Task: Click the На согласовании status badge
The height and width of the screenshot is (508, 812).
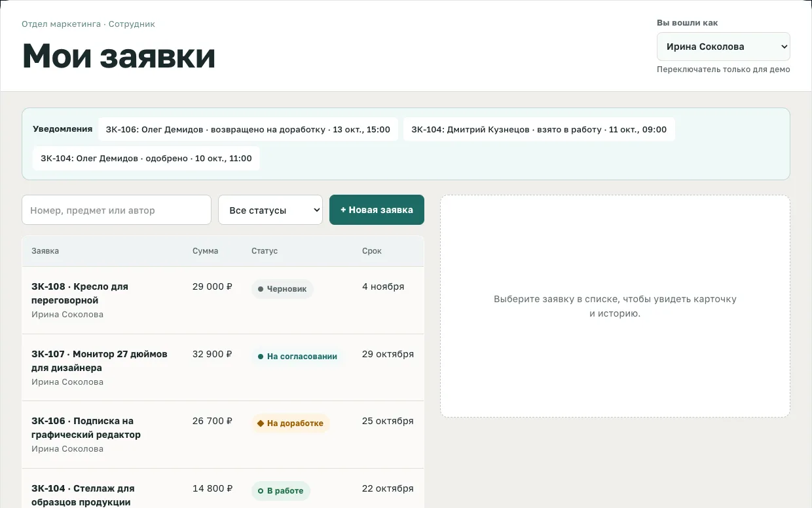Action: pos(297,357)
